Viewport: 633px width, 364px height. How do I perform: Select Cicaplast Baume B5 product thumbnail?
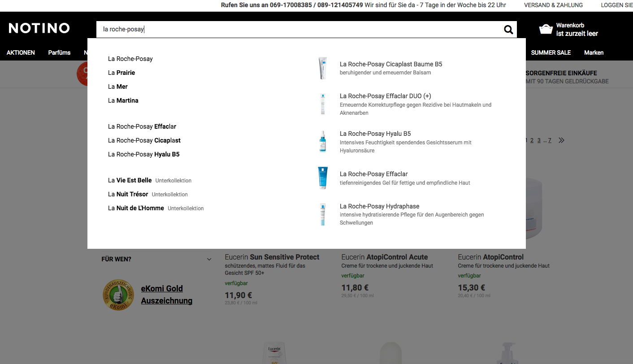(x=323, y=68)
